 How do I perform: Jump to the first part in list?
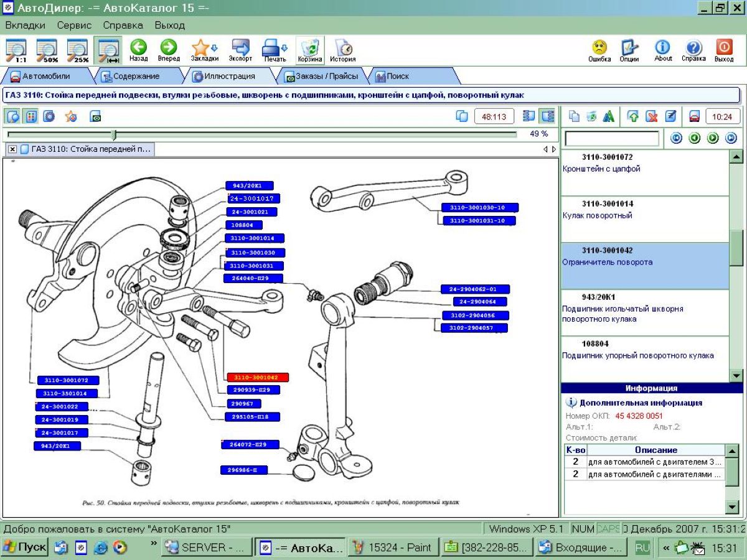click(x=676, y=138)
